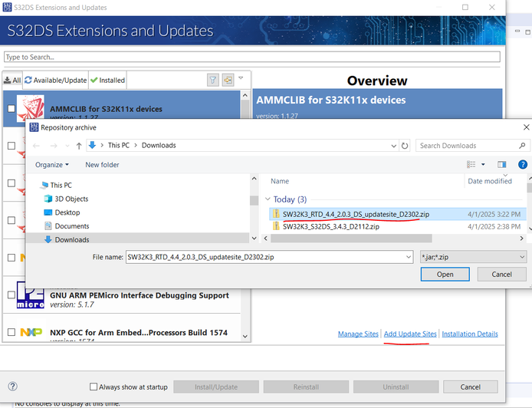Click the filter funnel icon in extensions list

[x=213, y=80]
